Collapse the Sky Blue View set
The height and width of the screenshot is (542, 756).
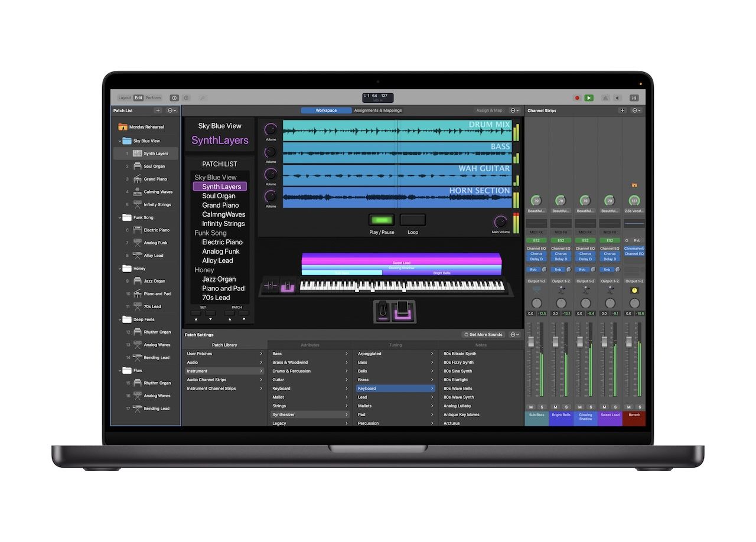pyautogui.click(x=120, y=141)
